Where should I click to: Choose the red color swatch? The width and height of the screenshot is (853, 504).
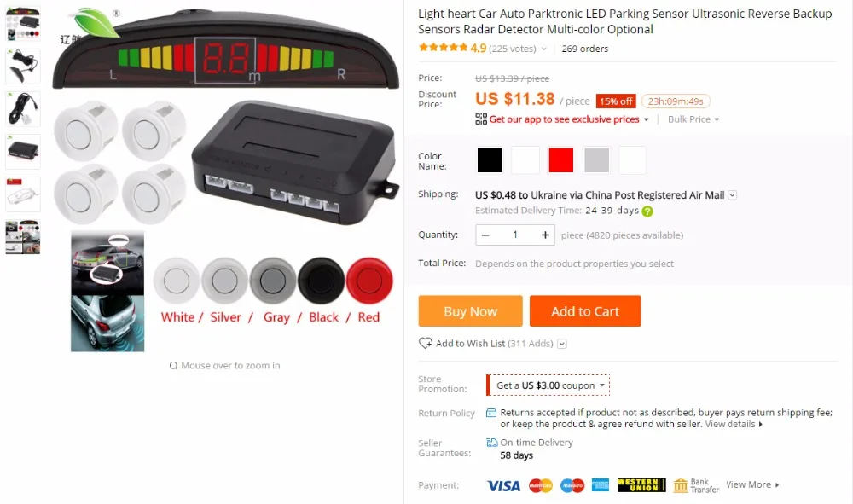[x=561, y=160]
